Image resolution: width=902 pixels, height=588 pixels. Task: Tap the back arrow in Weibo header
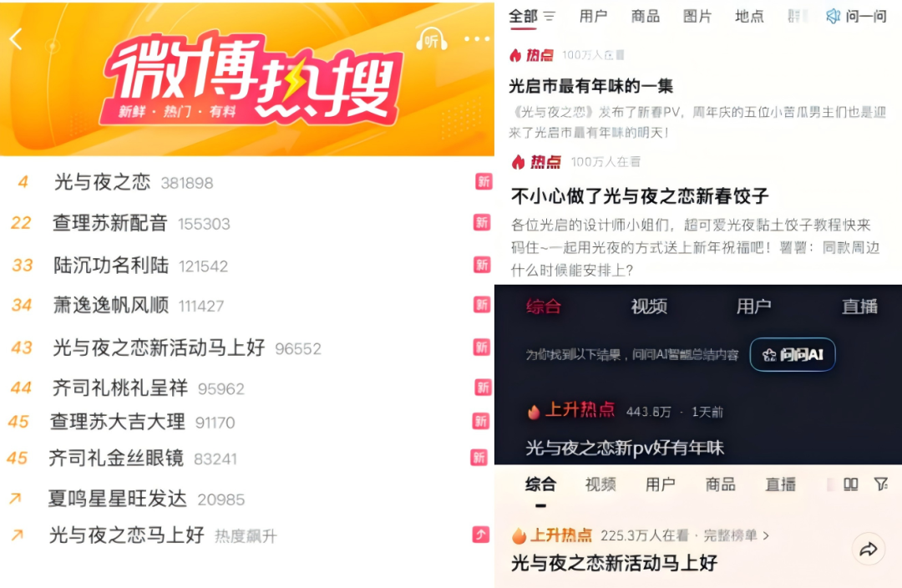pos(16,39)
